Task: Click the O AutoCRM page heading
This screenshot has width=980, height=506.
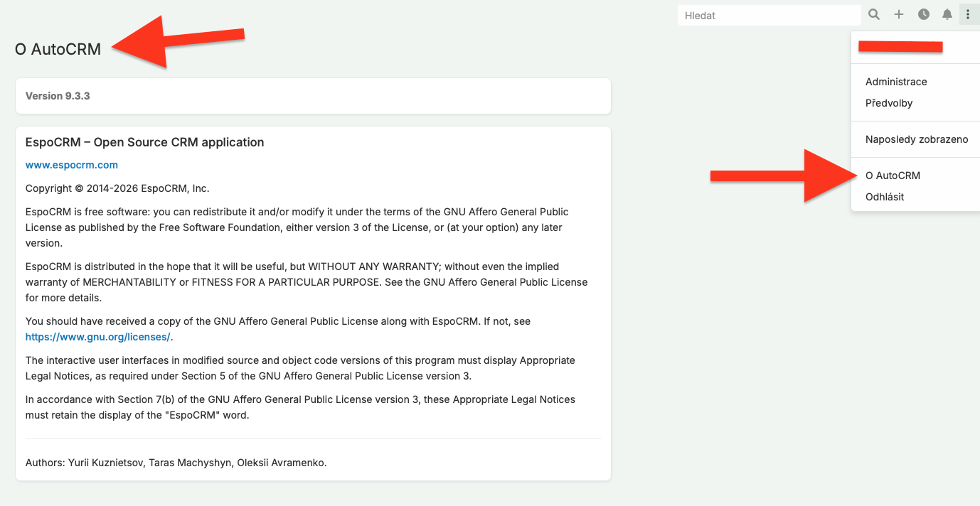Action: tap(58, 49)
